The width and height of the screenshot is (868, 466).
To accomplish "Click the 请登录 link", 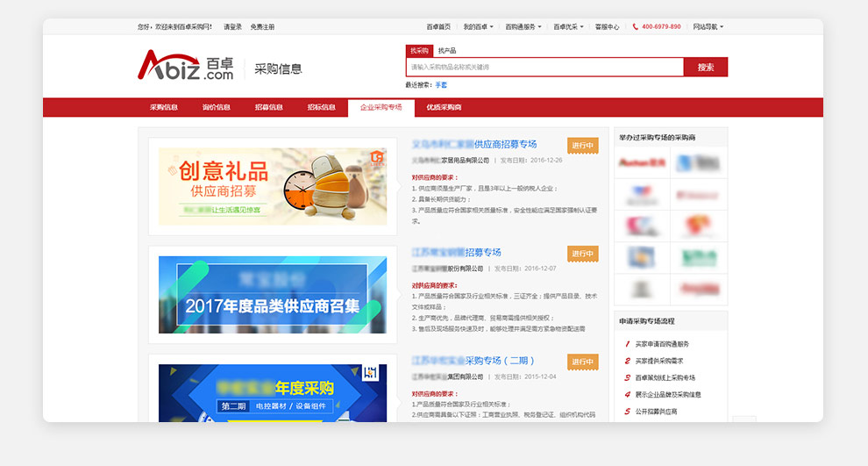I will 232,26.
